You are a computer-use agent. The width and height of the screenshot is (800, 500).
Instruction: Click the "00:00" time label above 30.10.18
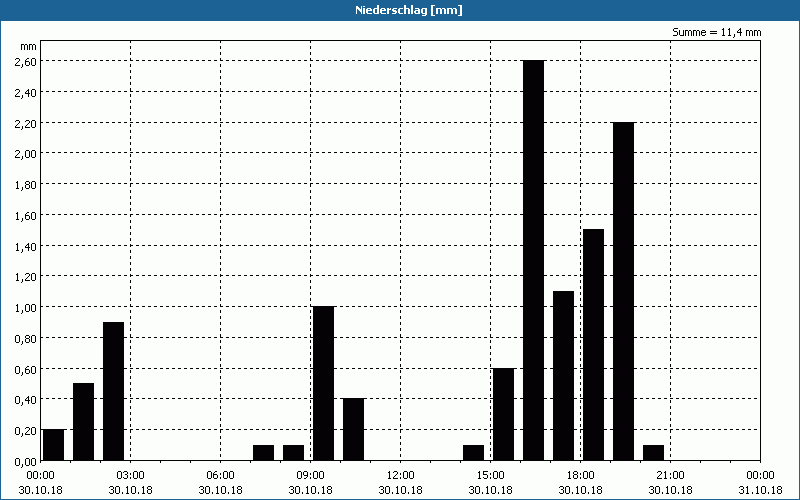pos(40,476)
